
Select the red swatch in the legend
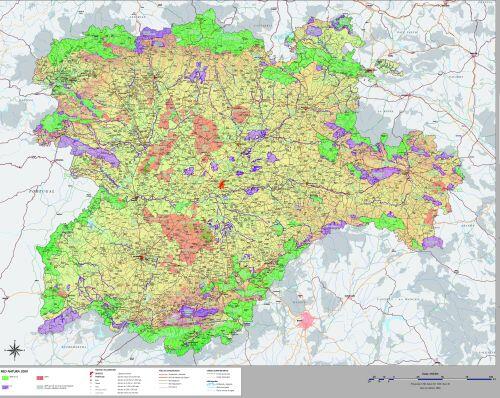[40, 378]
